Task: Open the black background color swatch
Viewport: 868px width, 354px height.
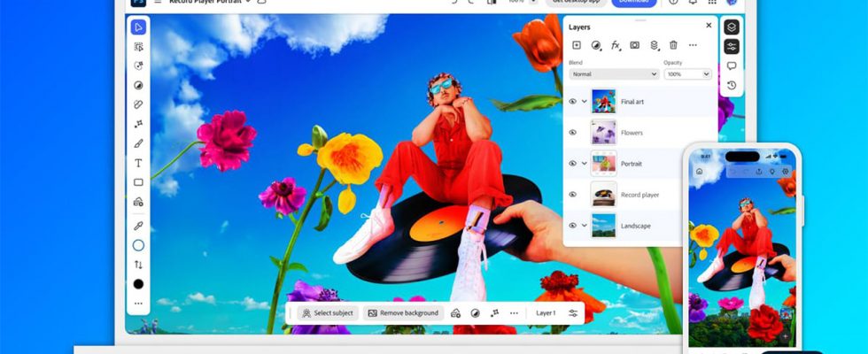Action: coord(138,284)
